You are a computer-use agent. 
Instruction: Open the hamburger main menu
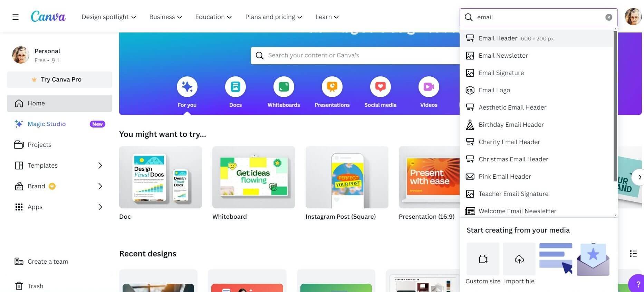(x=16, y=17)
